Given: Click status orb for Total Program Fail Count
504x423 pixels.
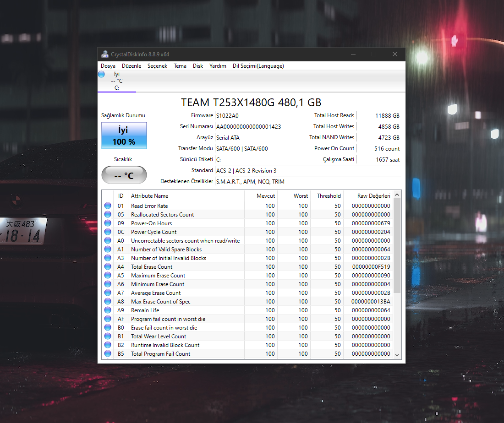Looking at the screenshot, I should click(x=108, y=353).
